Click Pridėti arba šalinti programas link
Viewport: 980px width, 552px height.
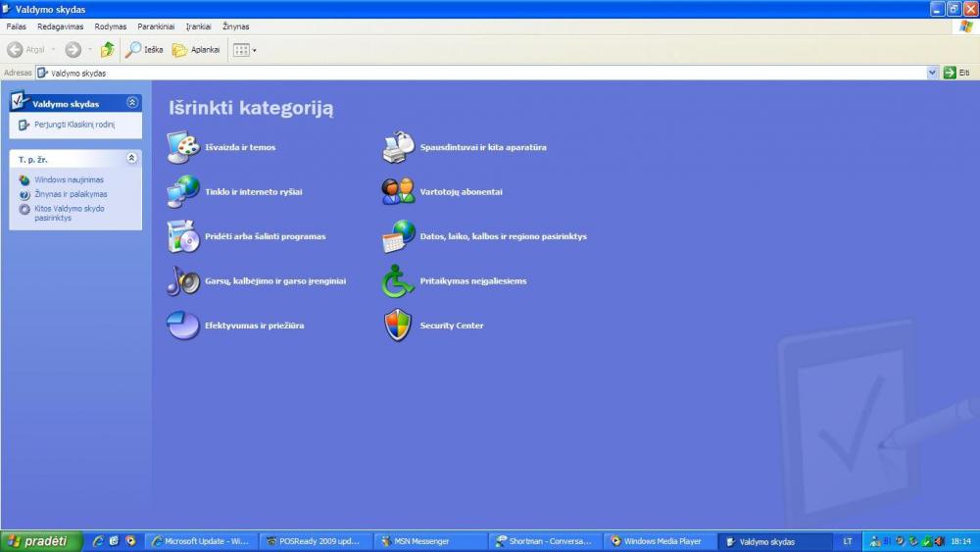coord(265,236)
